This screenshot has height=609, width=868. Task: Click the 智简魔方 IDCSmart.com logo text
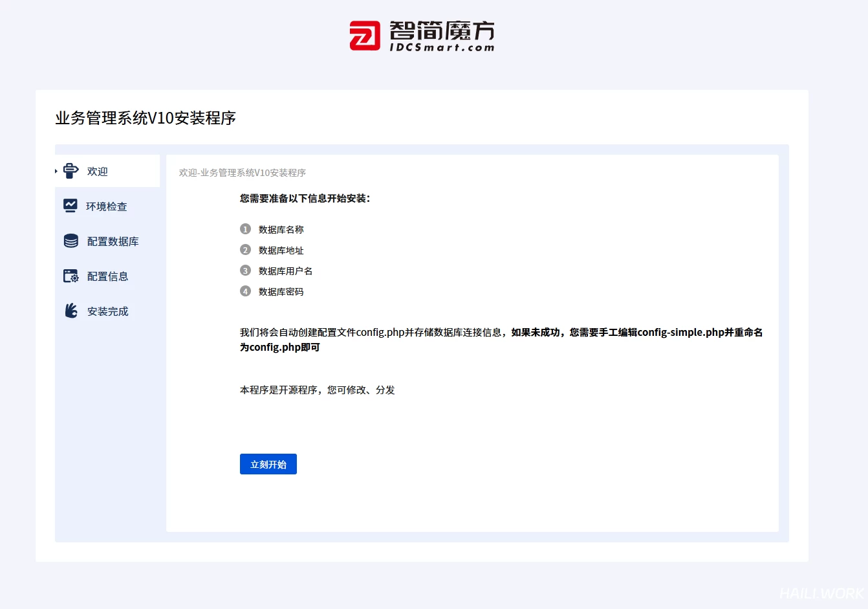442,36
